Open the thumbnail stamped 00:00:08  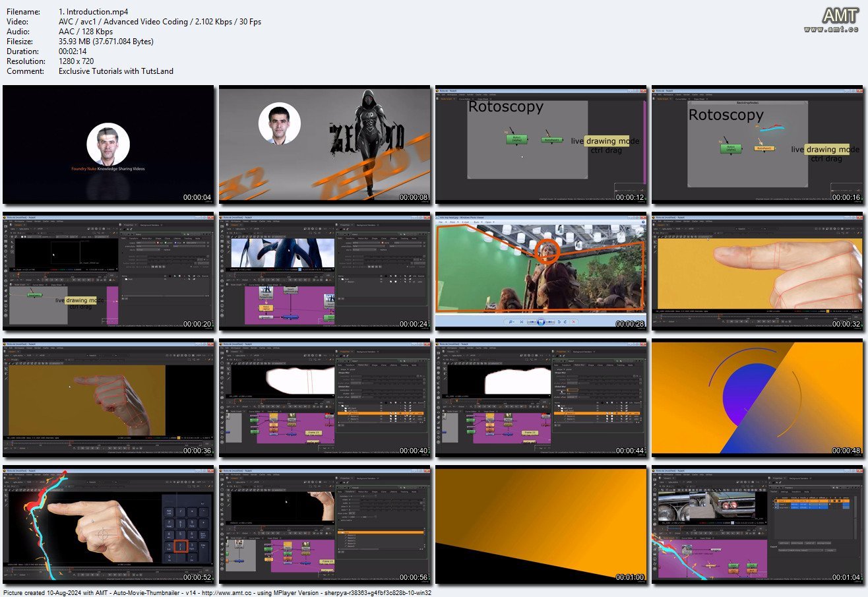(x=325, y=144)
